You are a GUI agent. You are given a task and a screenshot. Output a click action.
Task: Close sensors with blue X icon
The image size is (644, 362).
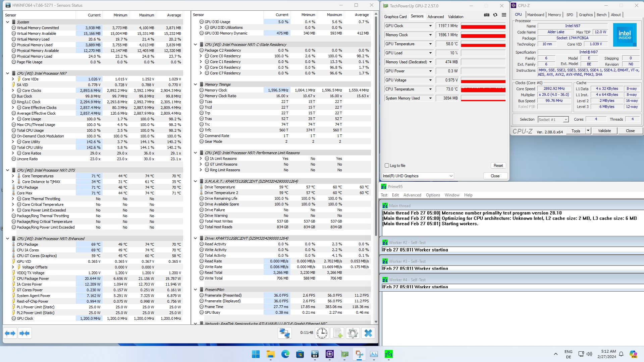tap(368, 333)
